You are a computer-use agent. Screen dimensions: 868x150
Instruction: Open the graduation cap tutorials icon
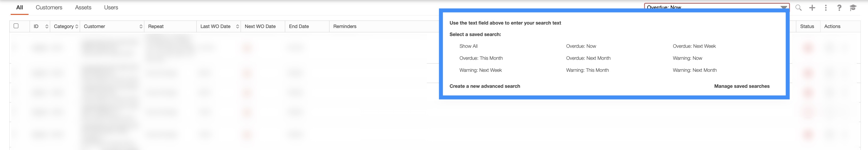click(853, 8)
